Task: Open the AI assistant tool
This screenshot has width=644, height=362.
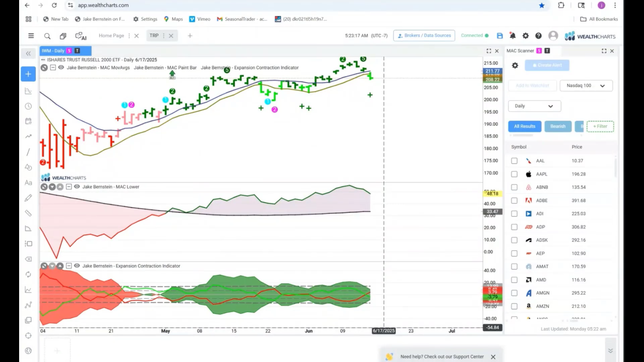Action: click(x=81, y=36)
